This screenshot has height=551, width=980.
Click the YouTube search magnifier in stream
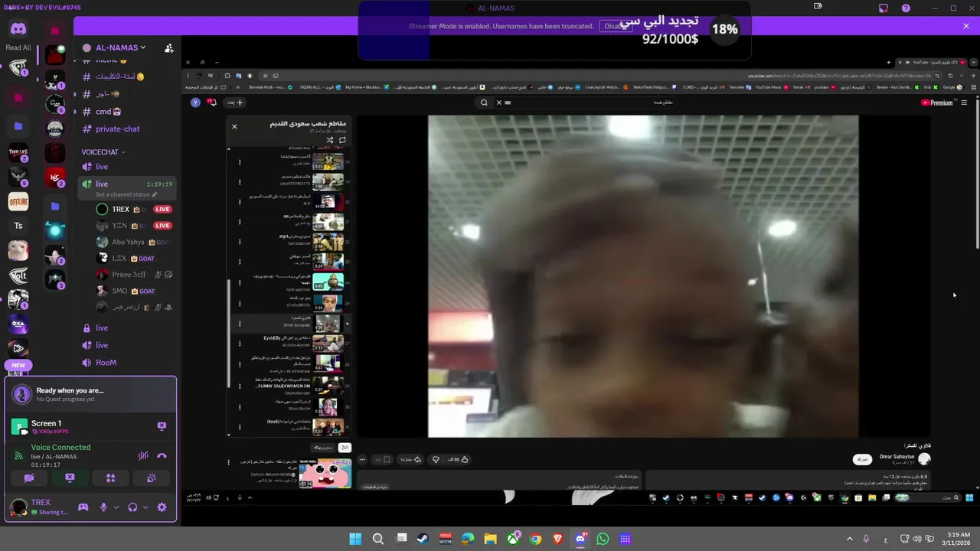click(x=484, y=103)
